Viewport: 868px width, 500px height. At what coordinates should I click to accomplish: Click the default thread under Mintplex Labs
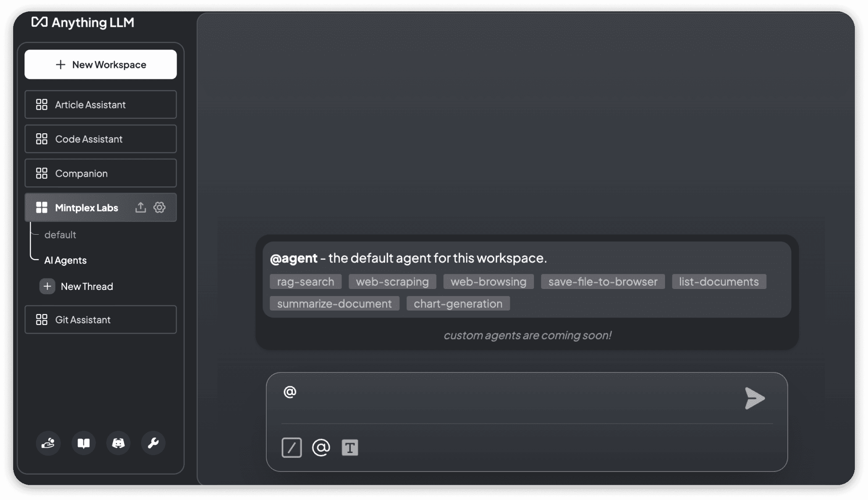[60, 234]
